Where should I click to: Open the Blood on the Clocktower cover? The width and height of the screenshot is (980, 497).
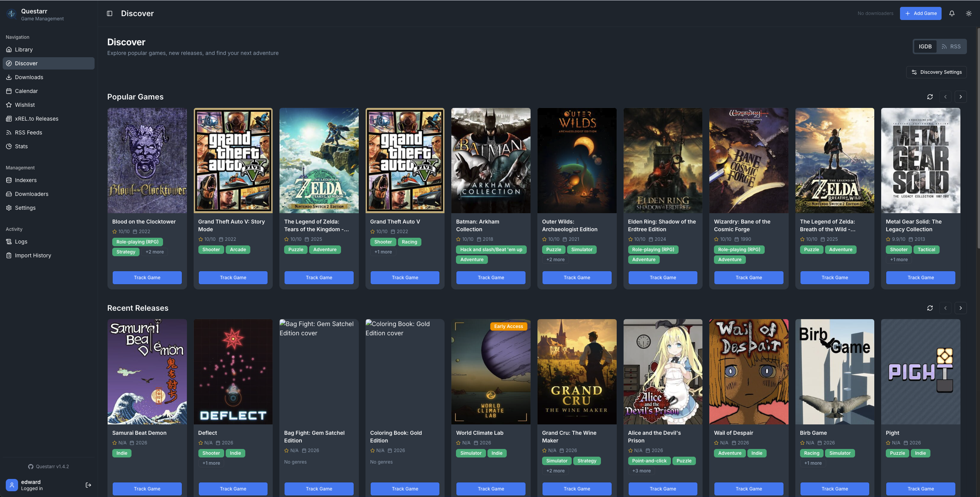[147, 161]
